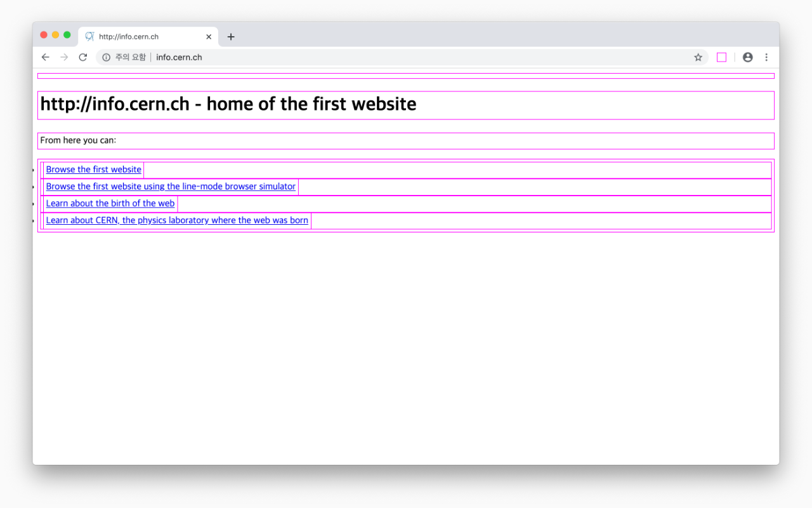Open the Chrome profile account menu
The image size is (812, 508).
point(747,57)
